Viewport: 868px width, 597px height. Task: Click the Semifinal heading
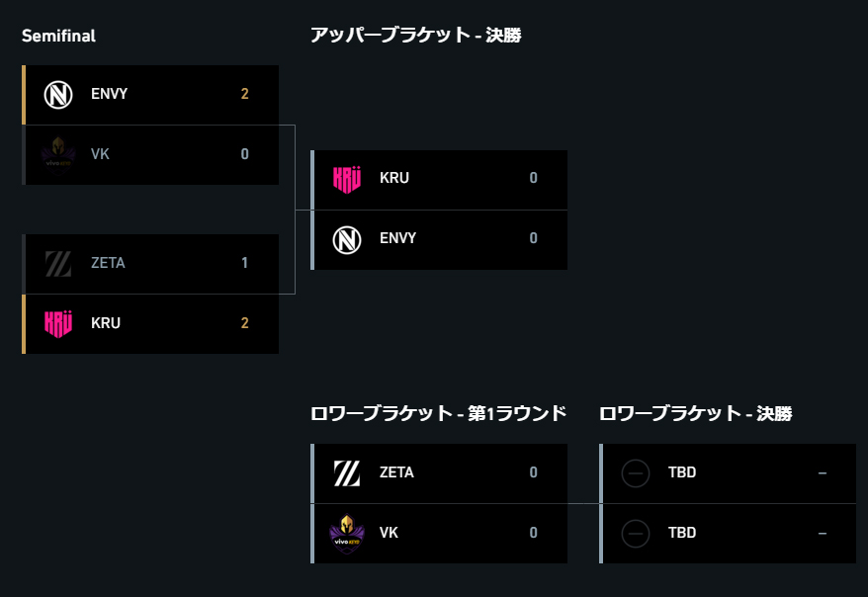58,36
